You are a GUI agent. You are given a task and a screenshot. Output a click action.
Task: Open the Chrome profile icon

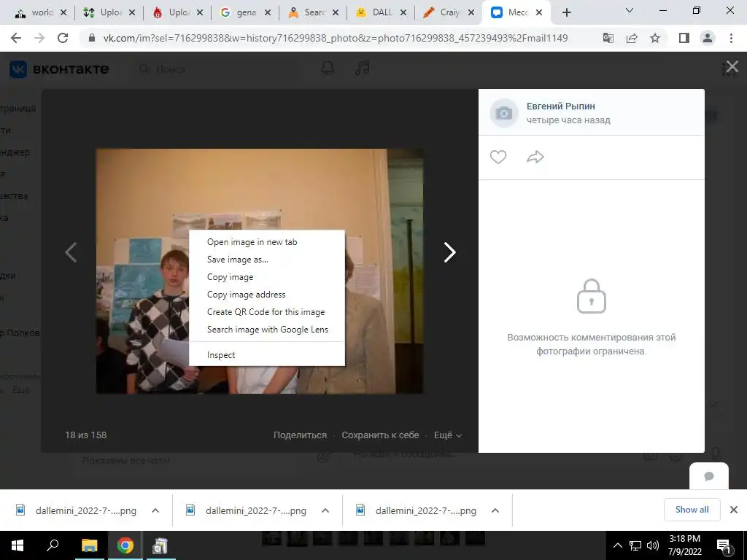(708, 38)
